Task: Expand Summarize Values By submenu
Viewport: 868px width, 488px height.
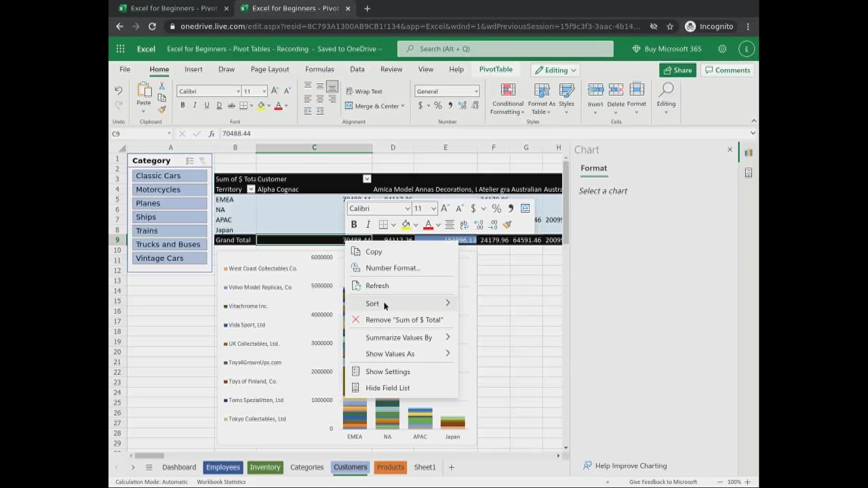Action: tap(401, 337)
